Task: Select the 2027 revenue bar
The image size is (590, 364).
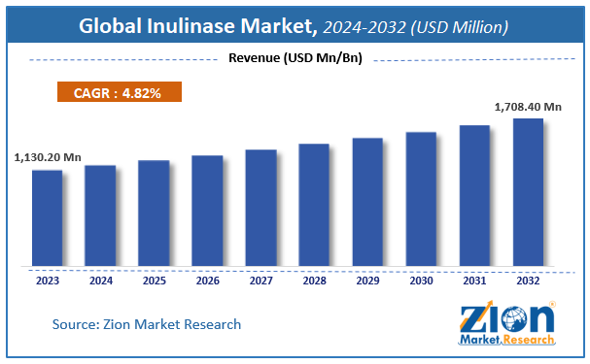Action: pyautogui.click(x=260, y=208)
